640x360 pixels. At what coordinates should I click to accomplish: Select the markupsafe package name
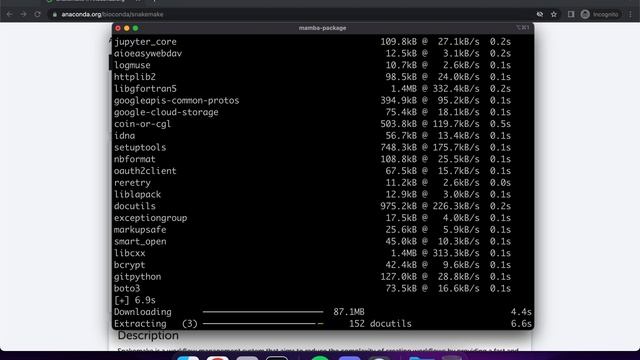140,230
